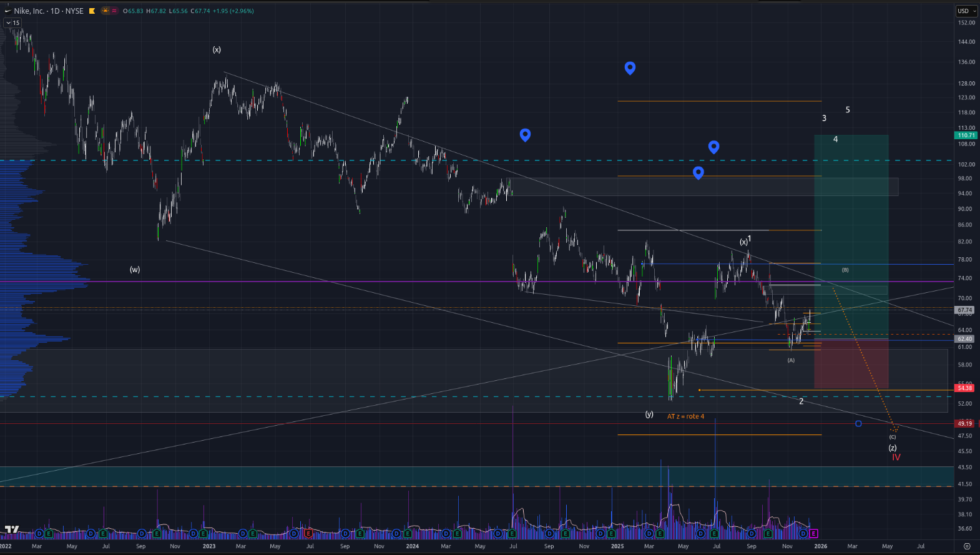
Task: Click the 2026 label on time axis
Action: [820, 546]
